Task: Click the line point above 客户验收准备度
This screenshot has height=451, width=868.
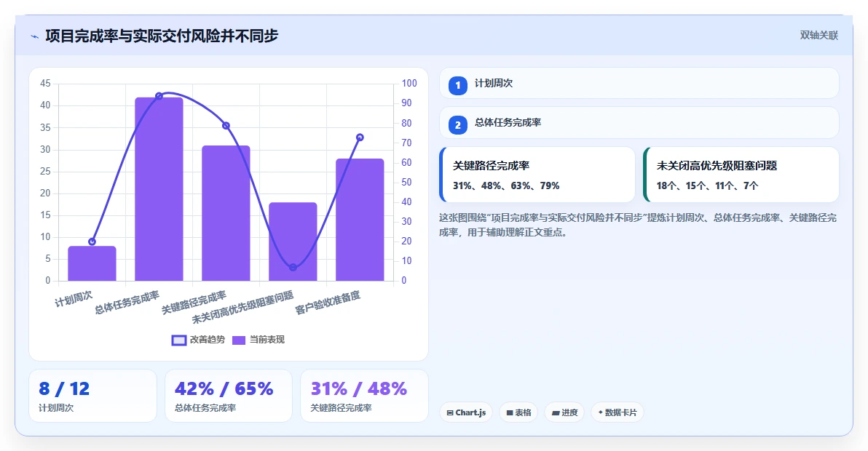Action: (360, 137)
